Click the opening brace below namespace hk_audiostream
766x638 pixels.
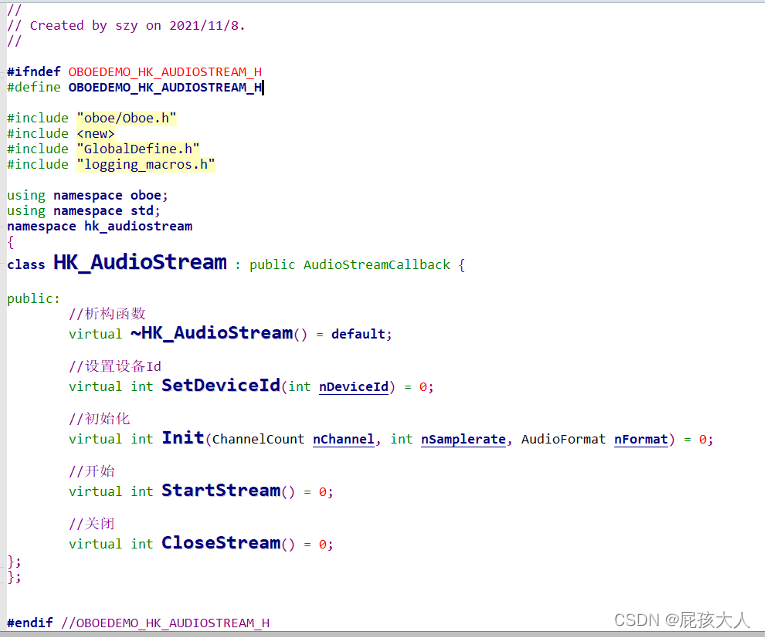pos(11,242)
